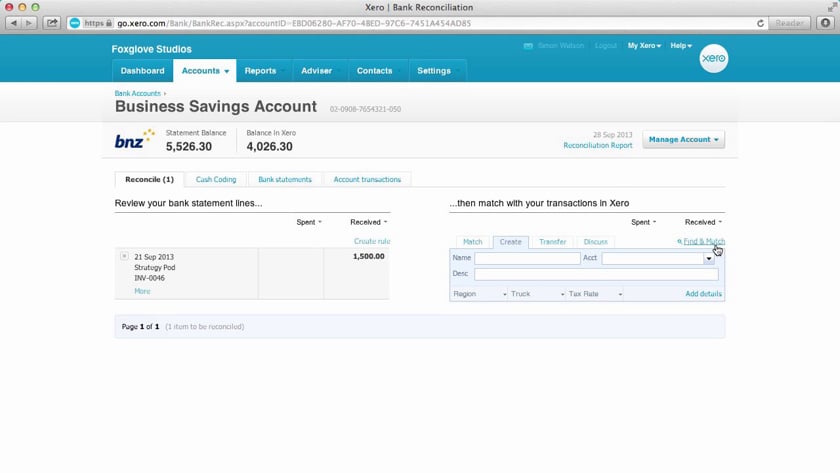Click the Find & Match link
The width and height of the screenshot is (840, 473).
[x=704, y=242]
